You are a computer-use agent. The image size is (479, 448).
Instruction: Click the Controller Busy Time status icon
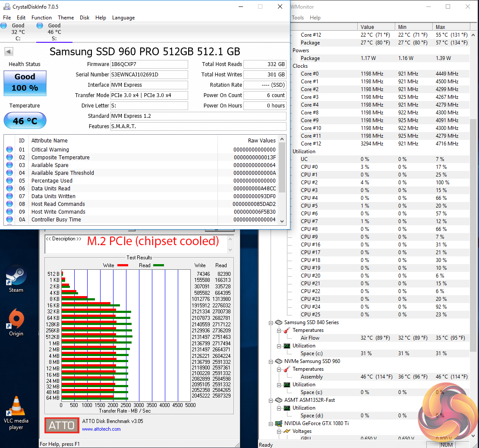[x=9, y=219]
